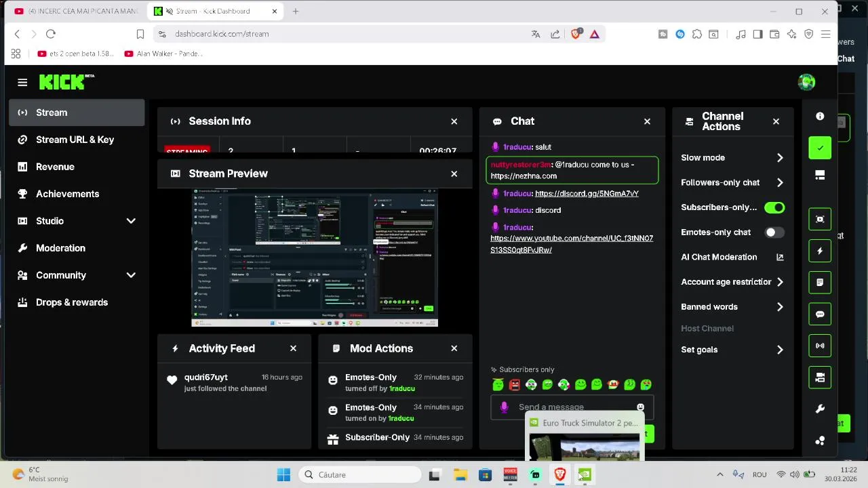This screenshot has height=488, width=868.
Task: Open Alan Walker bookmark
Action: 164,54
